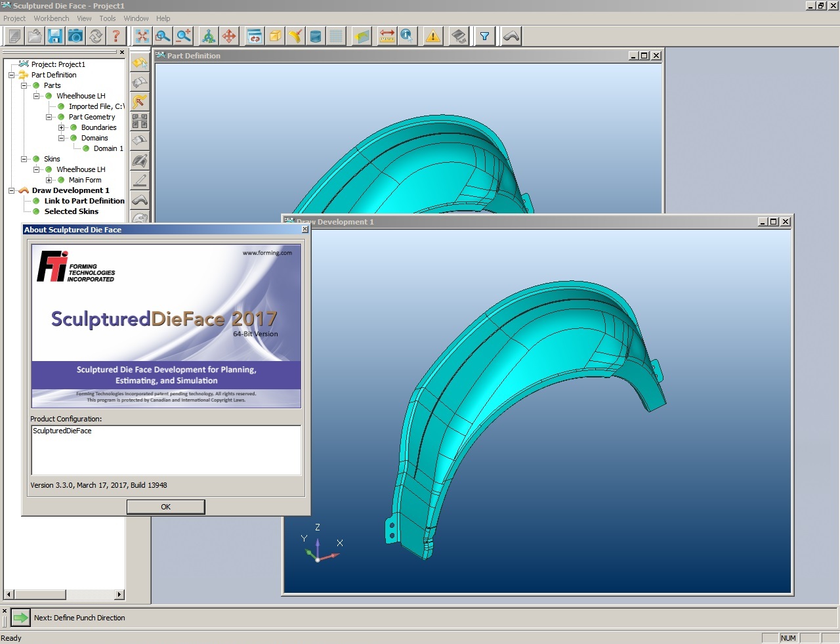Collapse Wheelhouse LH node under Parts
840x644 pixels.
(x=37, y=96)
